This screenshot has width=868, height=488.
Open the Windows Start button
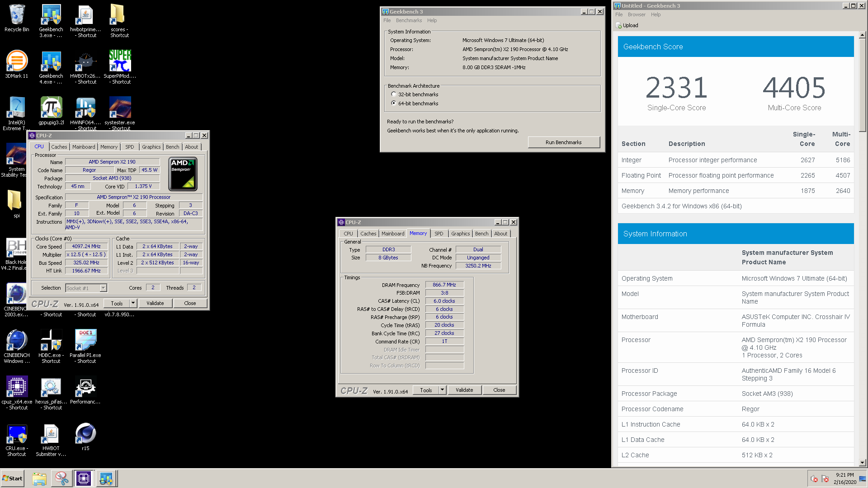point(13,479)
